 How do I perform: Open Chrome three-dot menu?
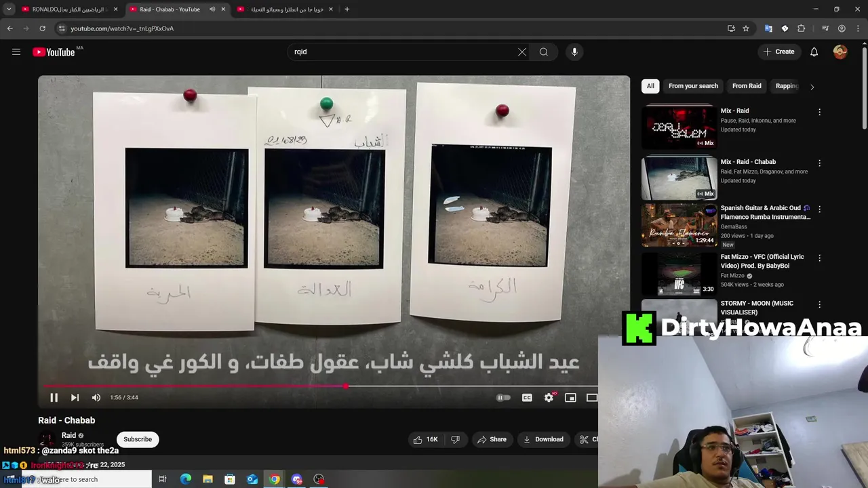[x=858, y=28]
